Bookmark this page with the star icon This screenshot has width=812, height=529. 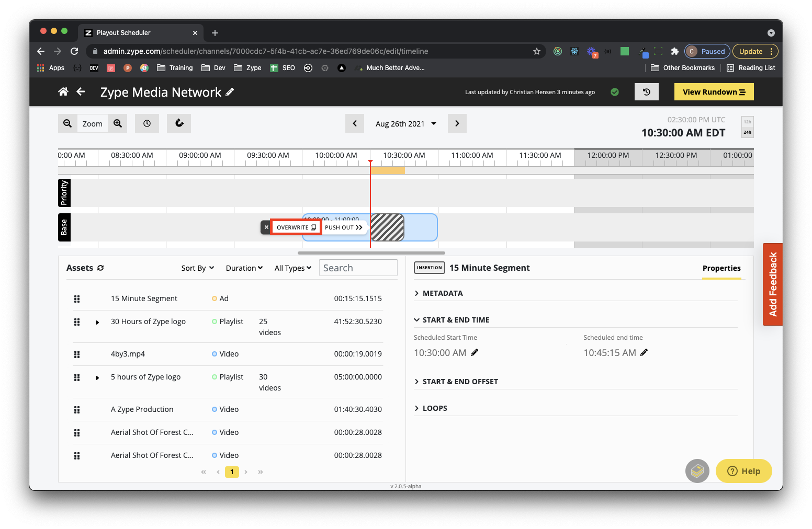point(537,51)
